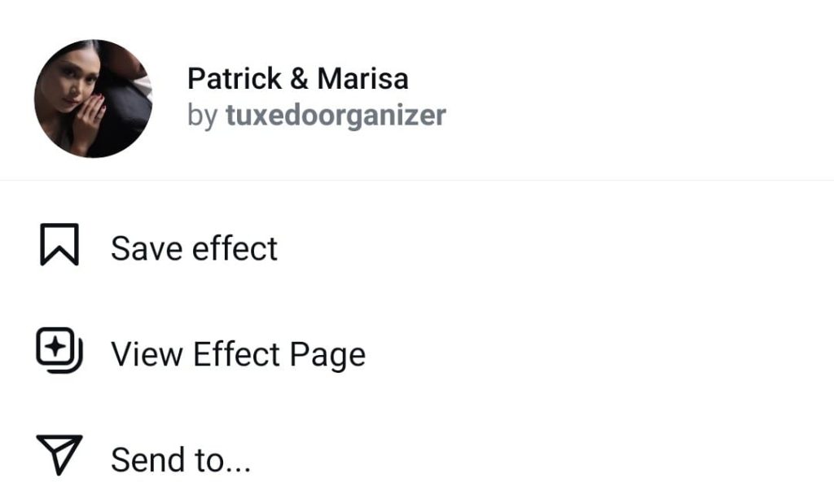Save the Patrick & Marisa effect
Screen dimensions: 834x504
(417, 248)
